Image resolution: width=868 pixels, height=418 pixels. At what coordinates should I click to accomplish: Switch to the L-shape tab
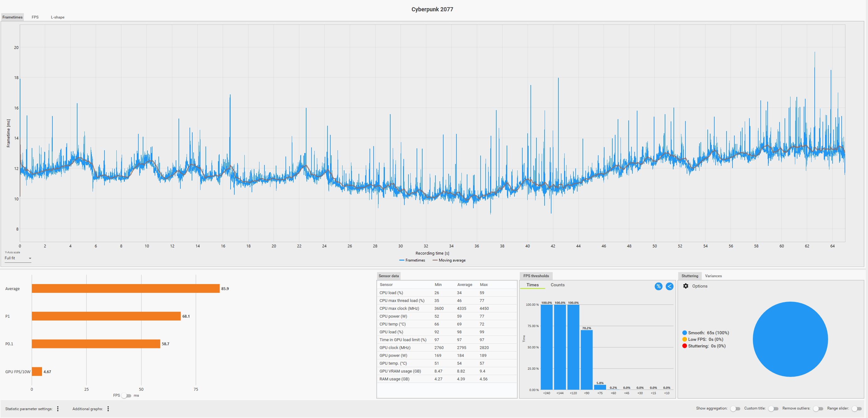58,17
